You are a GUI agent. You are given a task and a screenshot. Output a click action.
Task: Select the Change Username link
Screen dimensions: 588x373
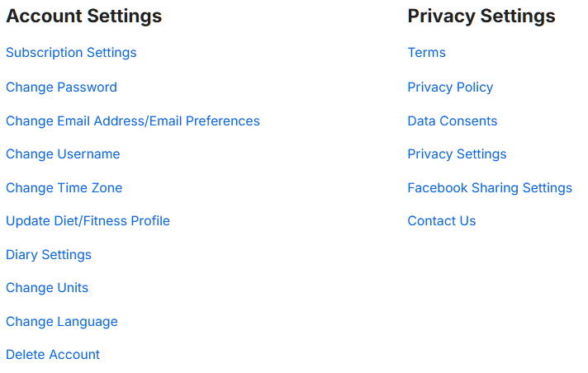pyautogui.click(x=63, y=154)
